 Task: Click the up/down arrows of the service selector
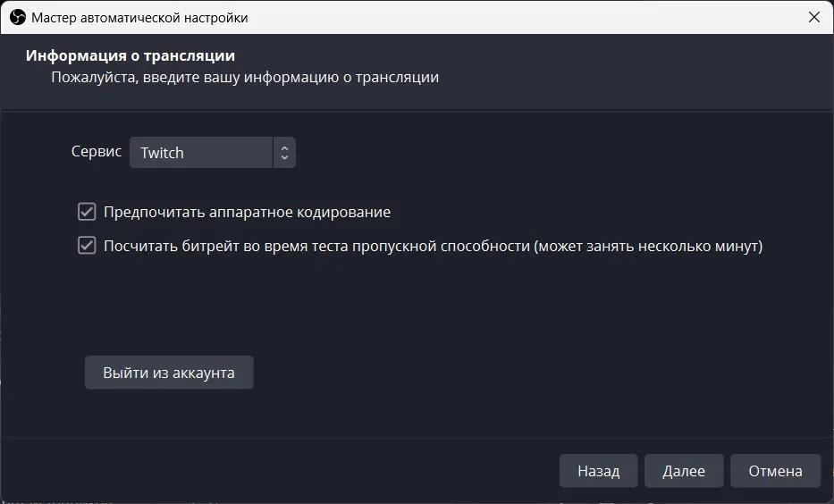tap(284, 153)
